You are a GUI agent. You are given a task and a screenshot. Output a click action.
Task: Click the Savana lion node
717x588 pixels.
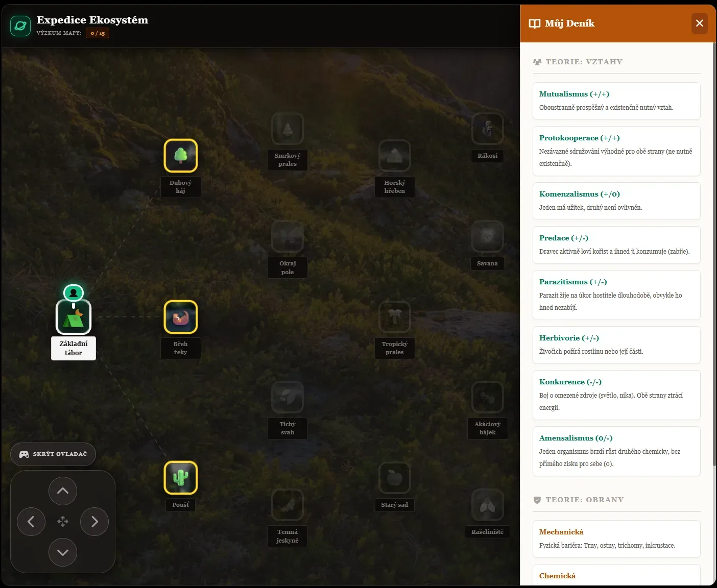point(488,236)
